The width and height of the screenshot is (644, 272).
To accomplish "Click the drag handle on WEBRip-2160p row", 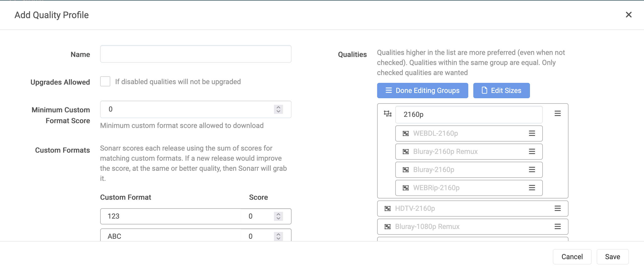I will (x=532, y=188).
